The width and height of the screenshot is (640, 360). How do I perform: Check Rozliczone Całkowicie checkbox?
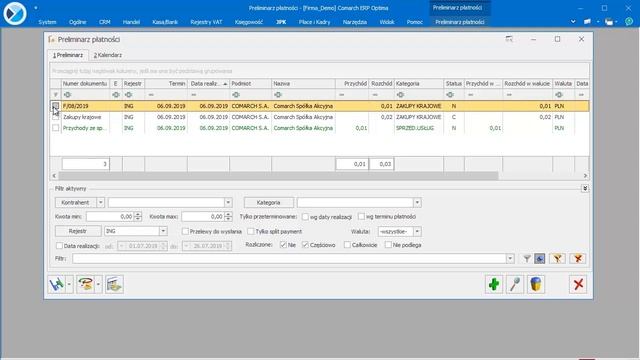347,245
